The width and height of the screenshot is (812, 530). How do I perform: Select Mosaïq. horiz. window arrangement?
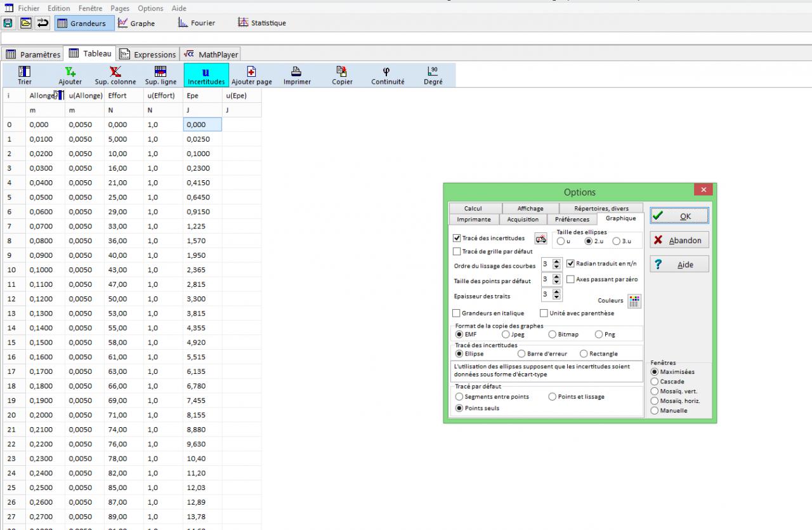(x=655, y=401)
